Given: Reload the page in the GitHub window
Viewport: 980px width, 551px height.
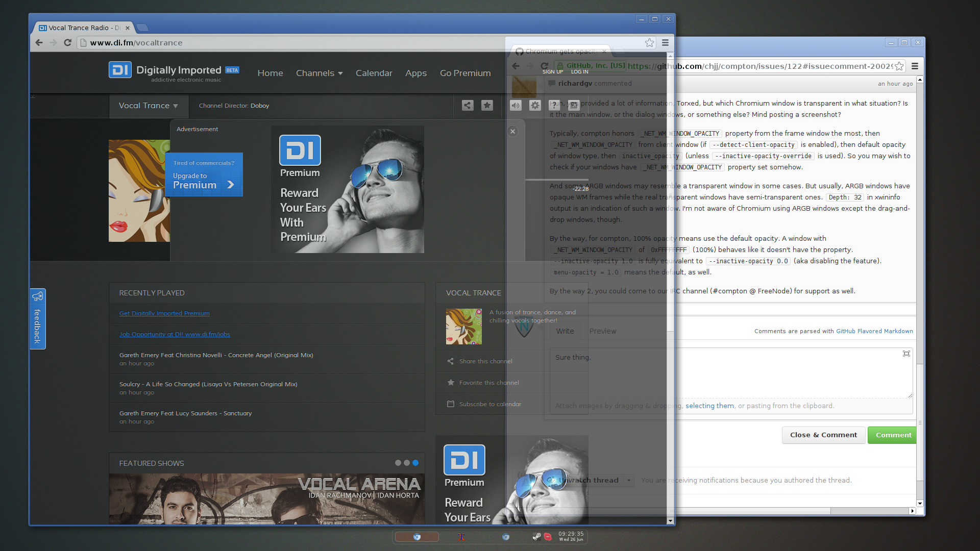Looking at the screenshot, I should pyautogui.click(x=544, y=66).
